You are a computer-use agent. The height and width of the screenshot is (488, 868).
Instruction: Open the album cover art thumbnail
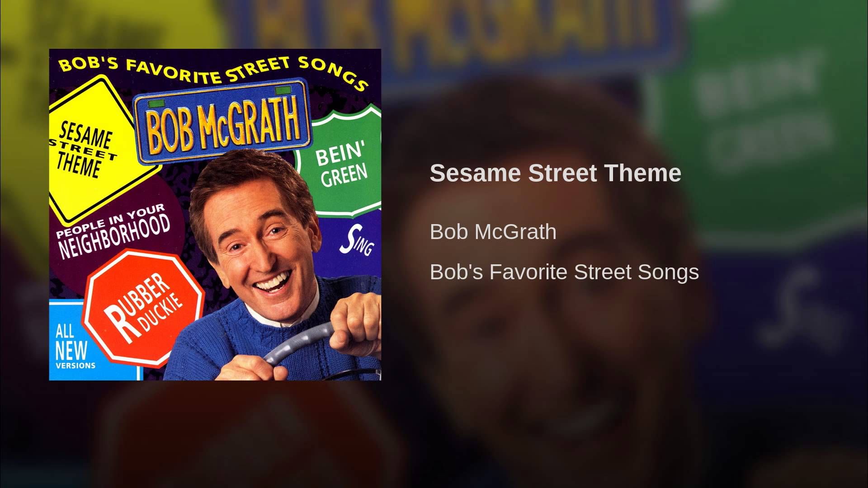coord(215,215)
